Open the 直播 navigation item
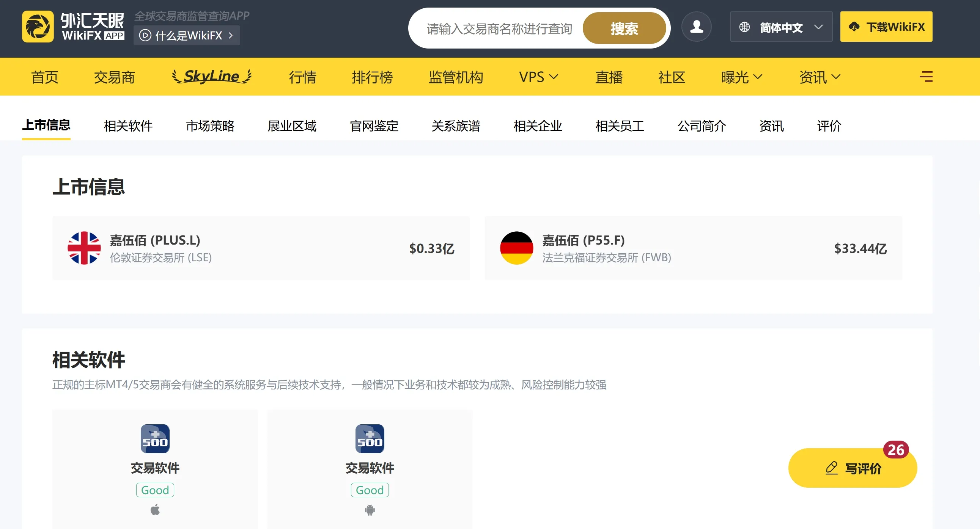980x529 pixels. (x=609, y=77)
